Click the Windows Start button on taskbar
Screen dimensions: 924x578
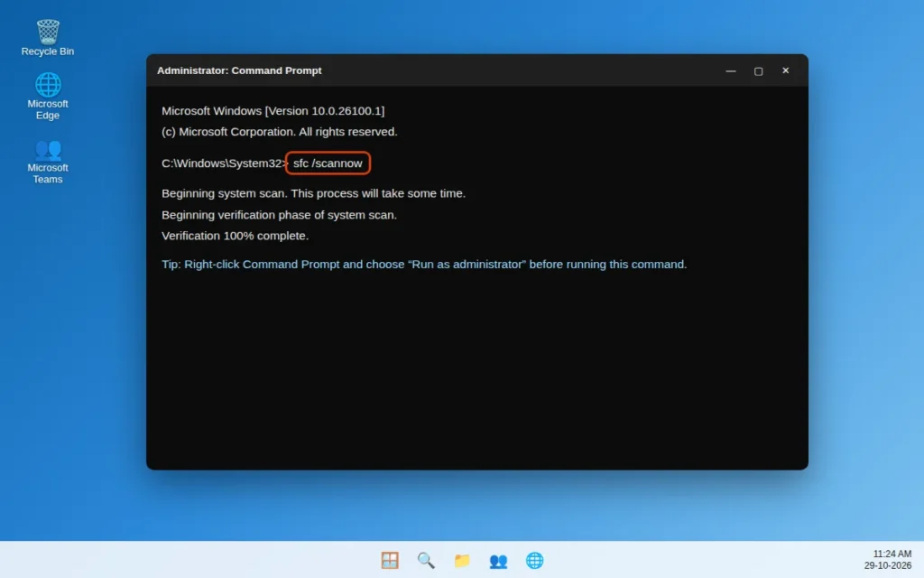[x=390, y=560]
